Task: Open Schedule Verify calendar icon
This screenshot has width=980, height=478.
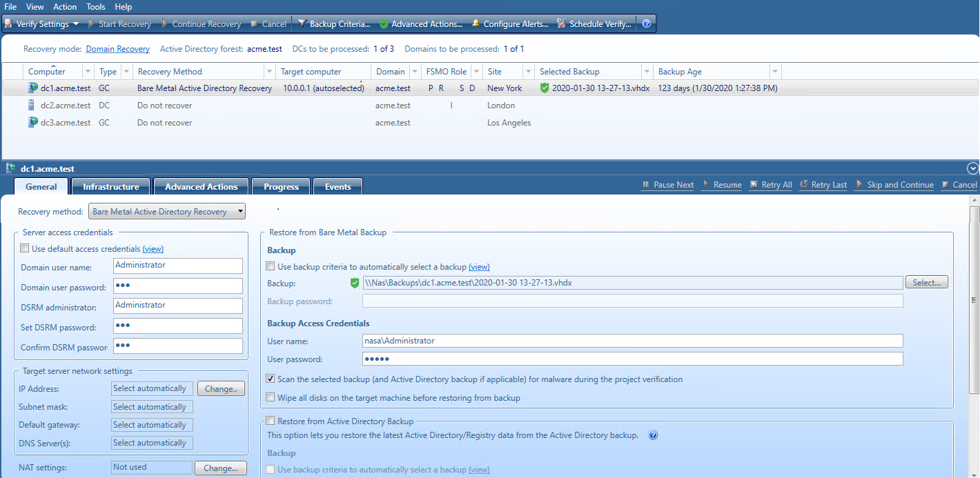Action: [560, 23]
